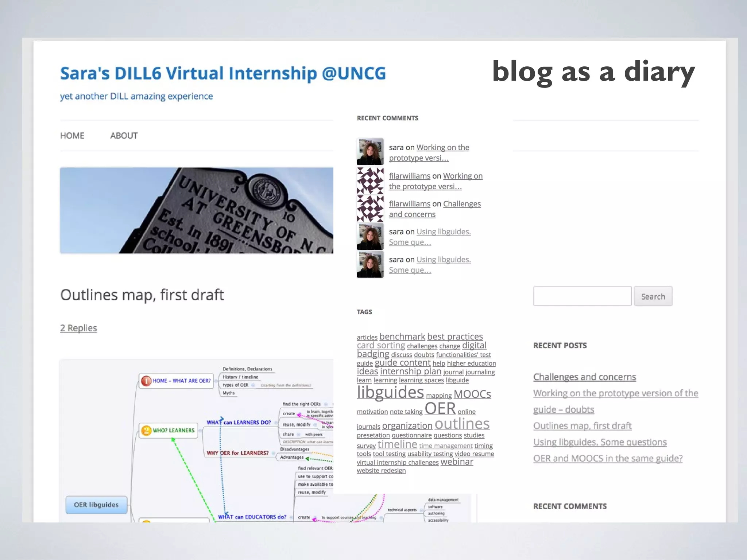Viewport: 747px width, 560px height.
Task: Select the 'higher education' tag
Action: tap(471, 363)
